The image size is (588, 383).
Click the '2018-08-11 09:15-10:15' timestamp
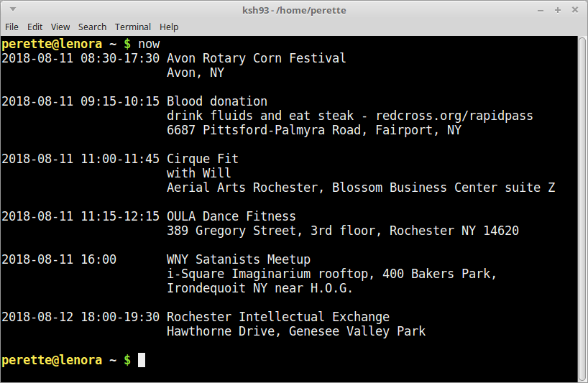pyautogui.click(x=81, y=101)
